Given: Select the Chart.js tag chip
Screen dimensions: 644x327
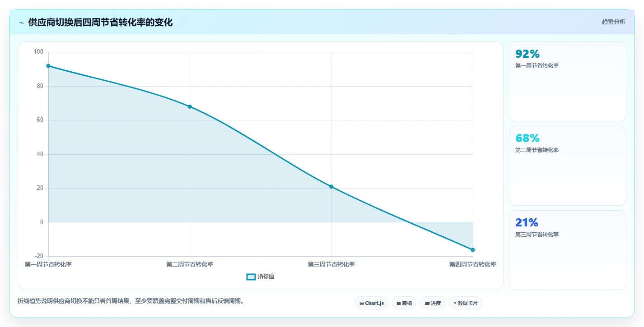Looking at the screenshot, I should tap(372, 303).
